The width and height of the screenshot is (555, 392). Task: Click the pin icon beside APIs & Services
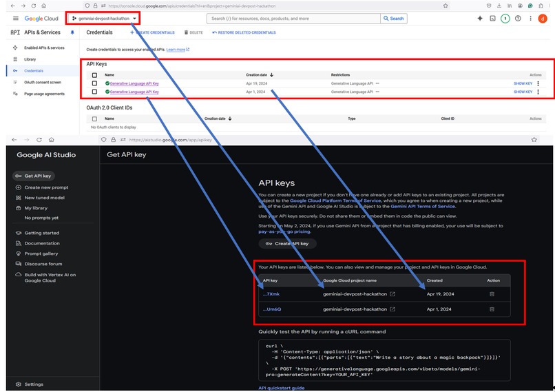(72, 32)
